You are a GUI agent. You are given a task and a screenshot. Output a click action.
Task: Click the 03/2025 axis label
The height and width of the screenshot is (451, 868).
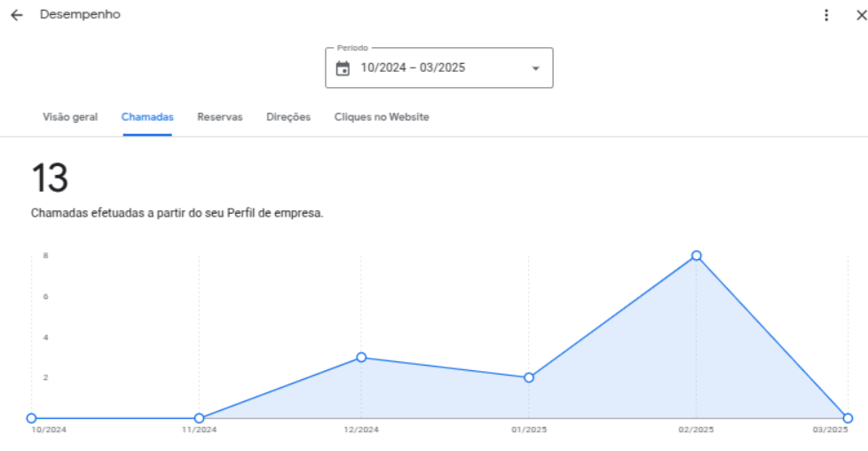[830, 430]
